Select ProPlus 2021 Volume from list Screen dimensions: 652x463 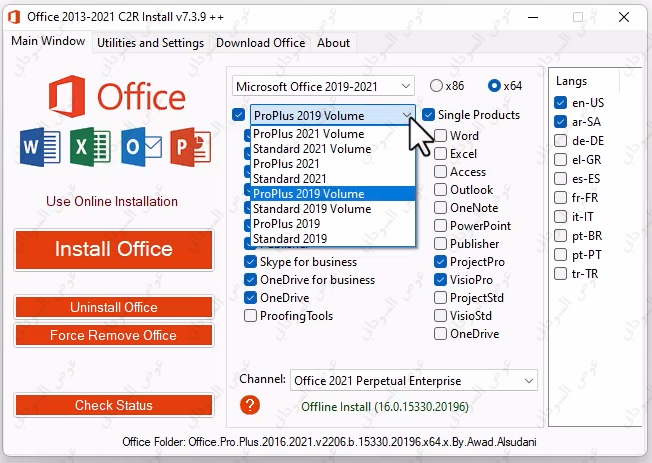point(333,134)
